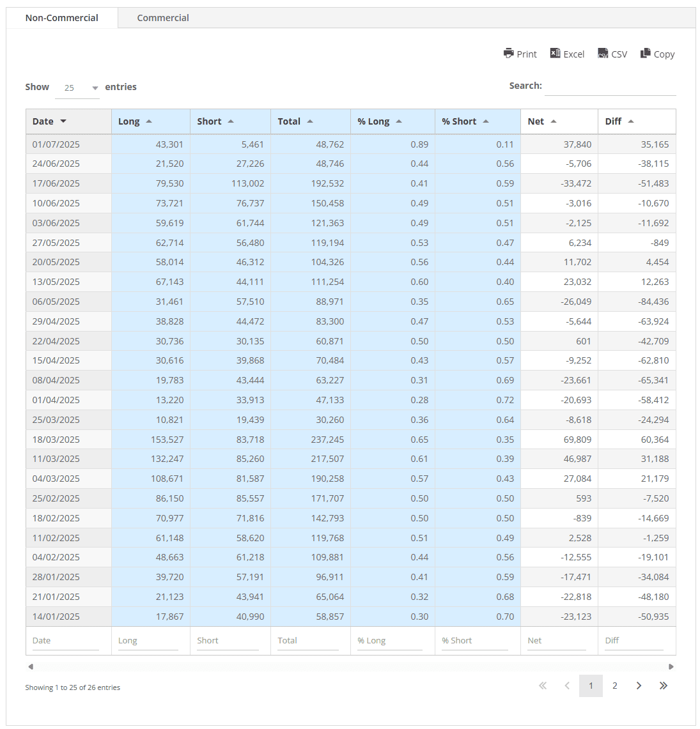Screen dimensions: 700x729
Task: Sort table by Date column
Action: pyautogui.click(x=49, y=121)
